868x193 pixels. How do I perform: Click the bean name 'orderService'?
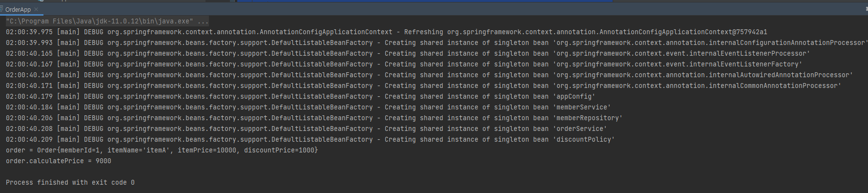579,129
